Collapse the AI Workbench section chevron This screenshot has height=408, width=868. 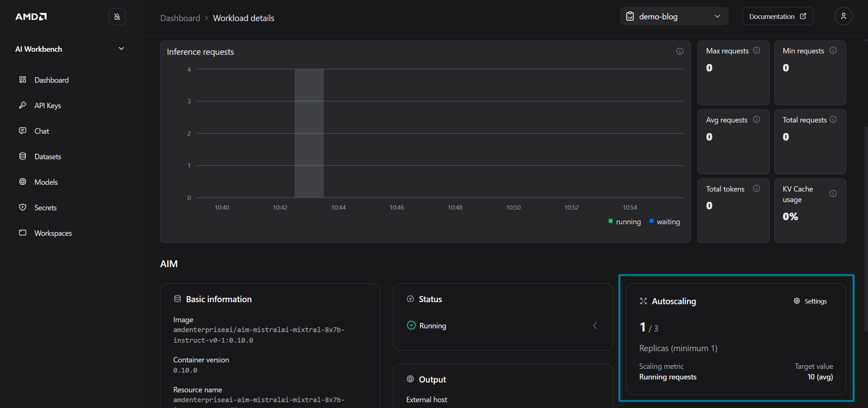click(121, 49)
